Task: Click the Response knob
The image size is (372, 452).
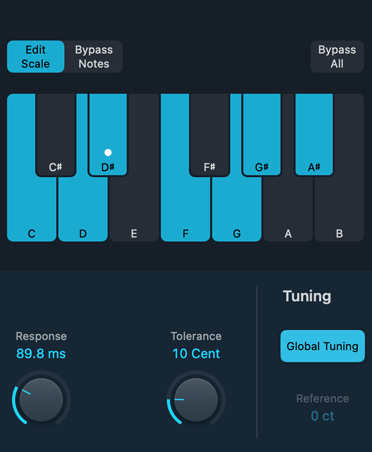Action: tap(41, 399)
